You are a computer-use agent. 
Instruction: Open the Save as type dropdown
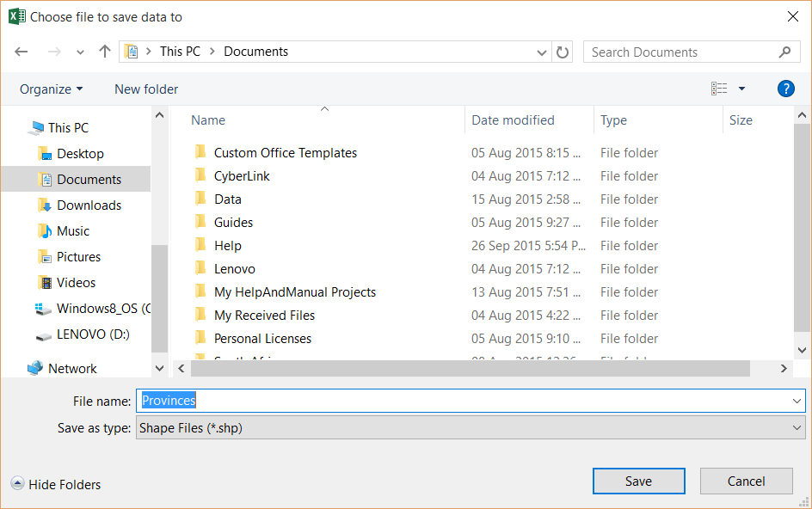click(471, 427)
